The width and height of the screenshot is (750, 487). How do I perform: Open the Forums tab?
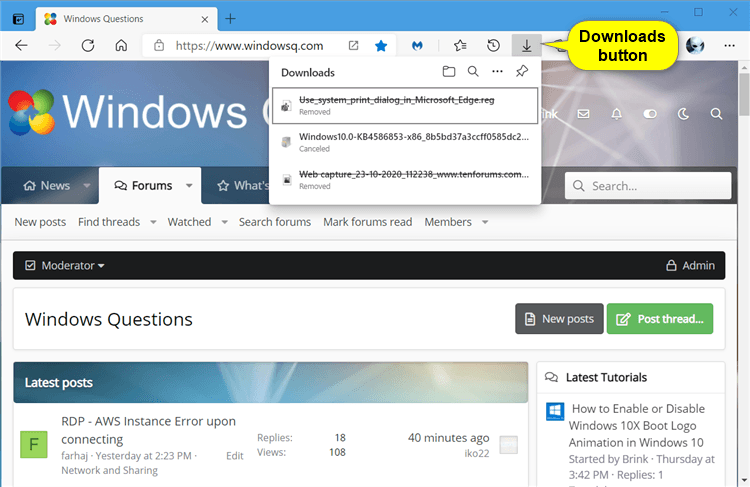pos(143,186)
